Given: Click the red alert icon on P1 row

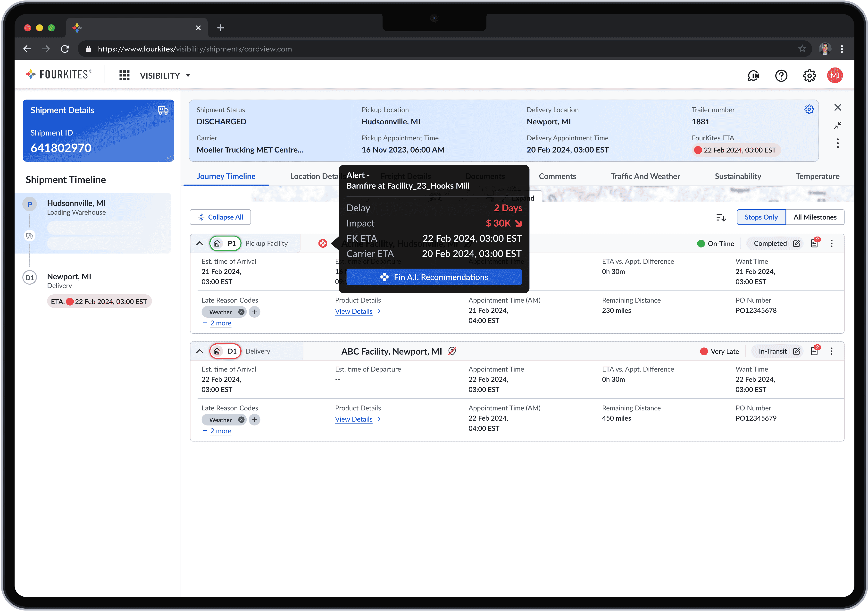Looking at the screenshot, I should click(323, 243).
